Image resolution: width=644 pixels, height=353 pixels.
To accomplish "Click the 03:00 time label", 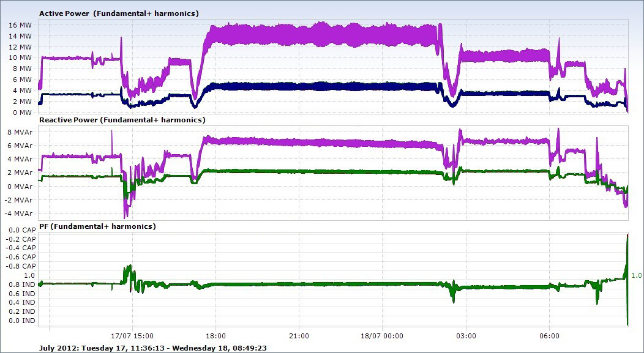I will 466,336.
